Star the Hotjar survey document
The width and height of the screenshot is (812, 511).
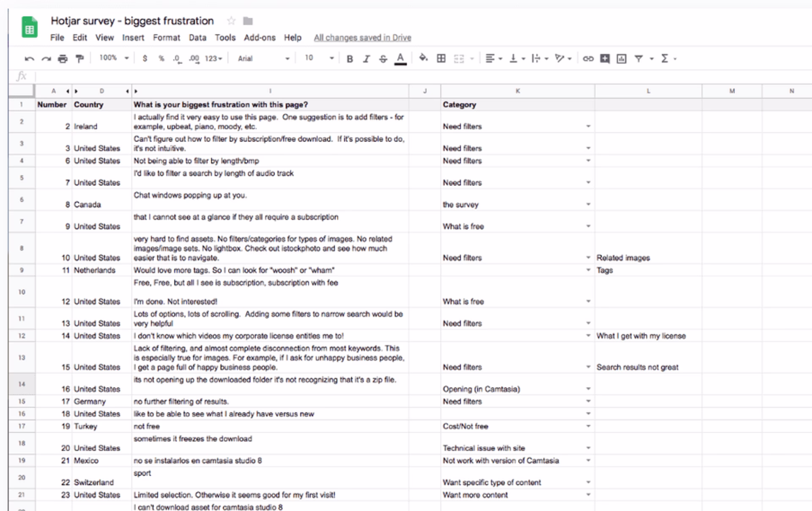click(231, 21)
